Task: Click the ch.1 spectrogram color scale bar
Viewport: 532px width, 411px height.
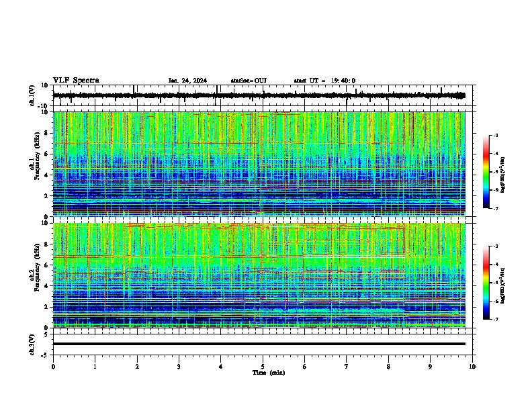Action: (x=486, y=172)
